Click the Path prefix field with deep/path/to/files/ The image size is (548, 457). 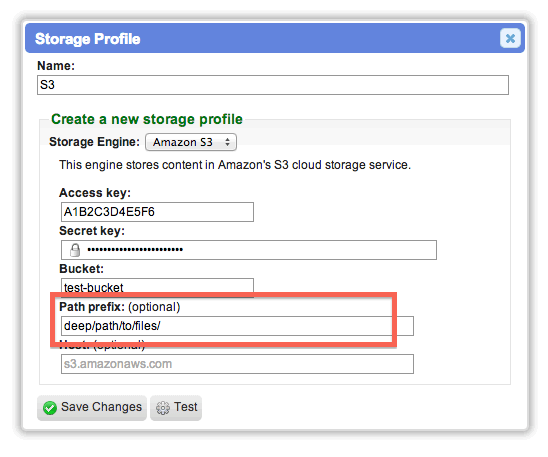(237, 326)
